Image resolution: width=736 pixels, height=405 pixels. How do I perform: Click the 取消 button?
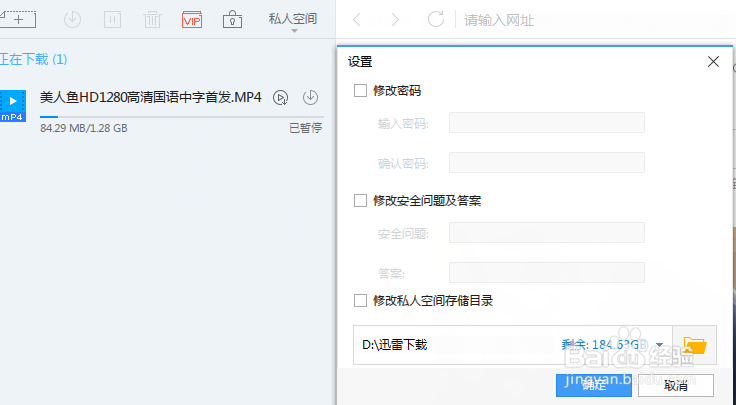676,385
